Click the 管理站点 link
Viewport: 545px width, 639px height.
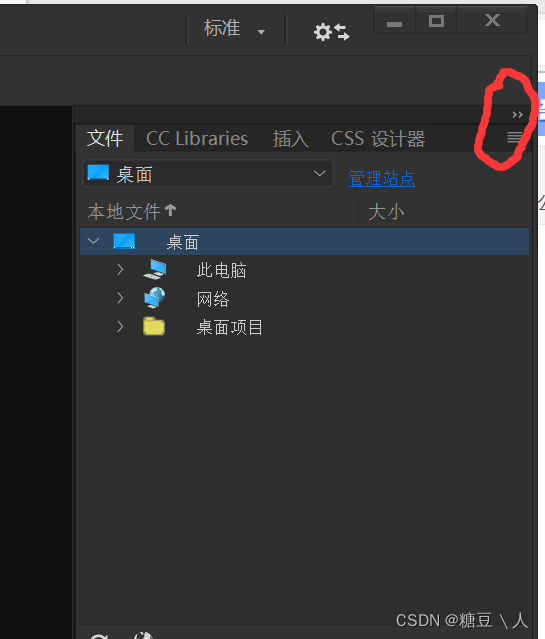tap(382, 178)
